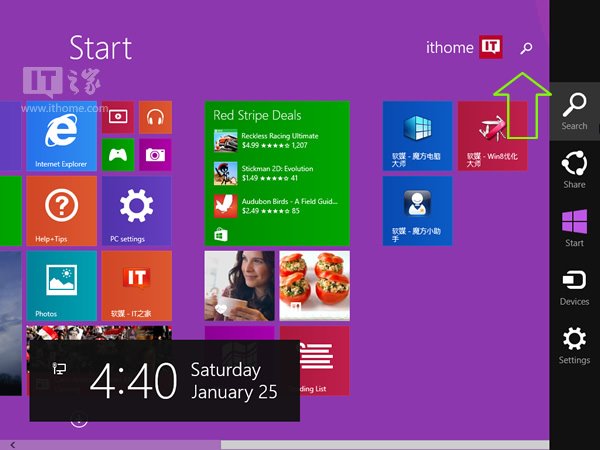Viewport: 600px width, 450px height.
Task: Open the Help+Tips tile
Action: (61, 210)
